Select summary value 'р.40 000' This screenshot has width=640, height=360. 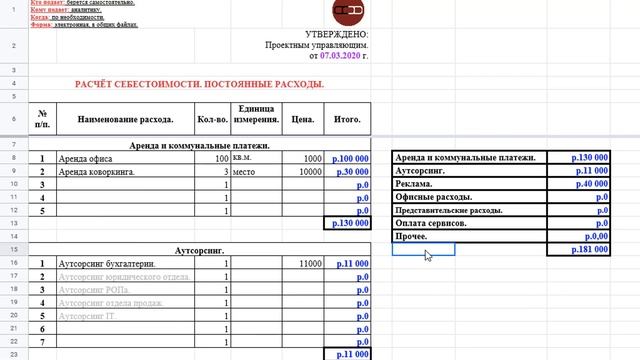click(x=578, y=184)
